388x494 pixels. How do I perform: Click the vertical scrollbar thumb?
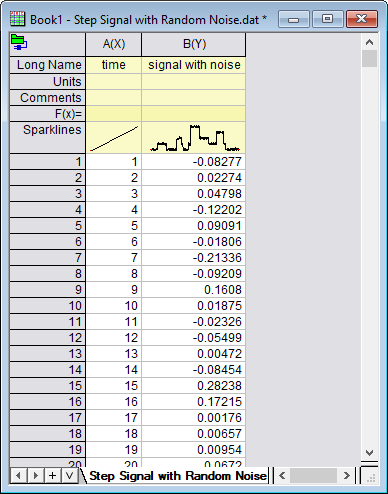point(369,59)
